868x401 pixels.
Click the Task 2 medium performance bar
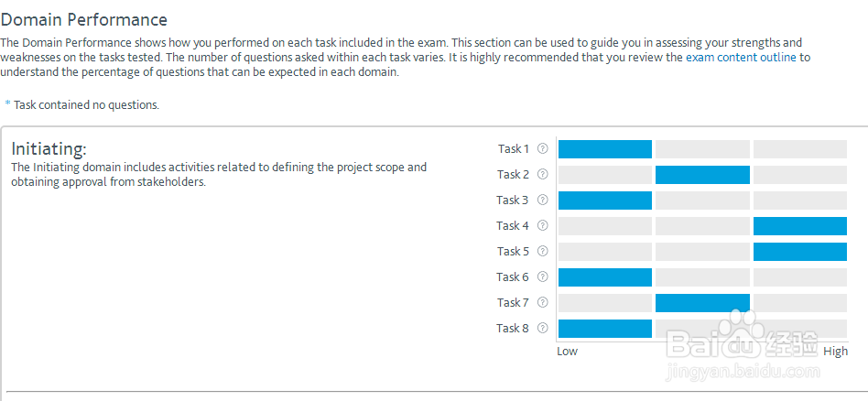click(x=702, y=175)
